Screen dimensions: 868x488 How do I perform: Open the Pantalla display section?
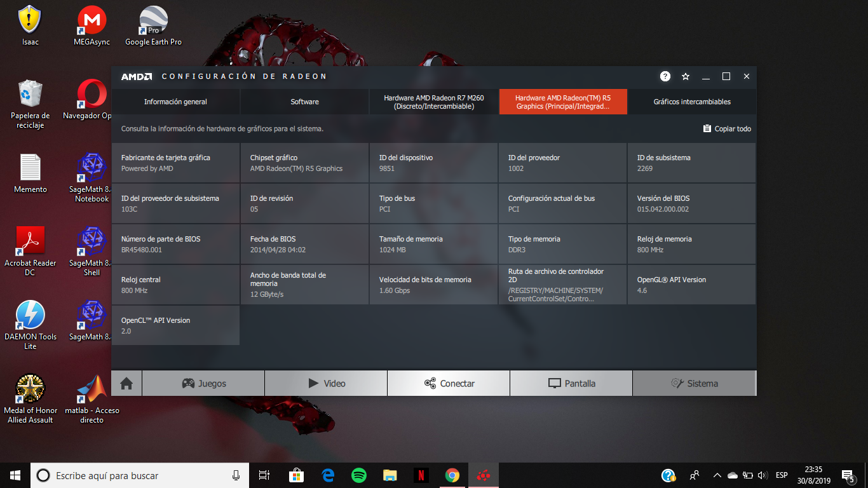coord(571,383)
